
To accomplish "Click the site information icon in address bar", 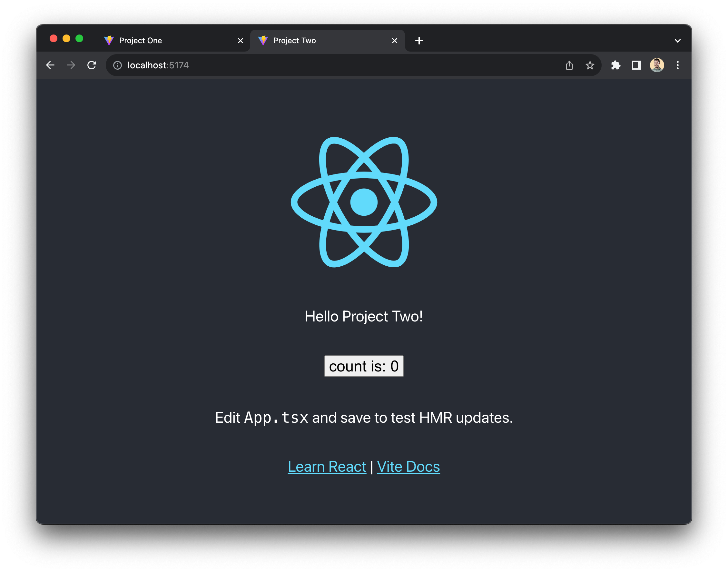I will [x=118, y=65].
